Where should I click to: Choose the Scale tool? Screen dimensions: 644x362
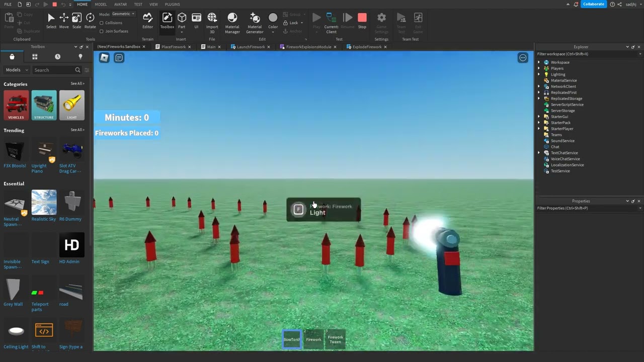76,21
